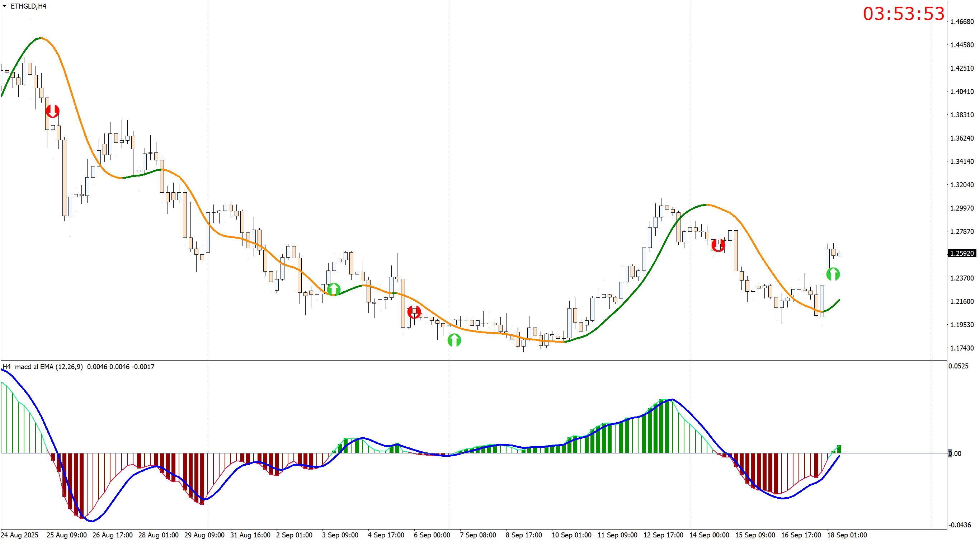Image resolution: width=980 pixels, height=541 pixels.
Task: Click the 1.46680 label on the price scale
Action: tap(962, 22)
